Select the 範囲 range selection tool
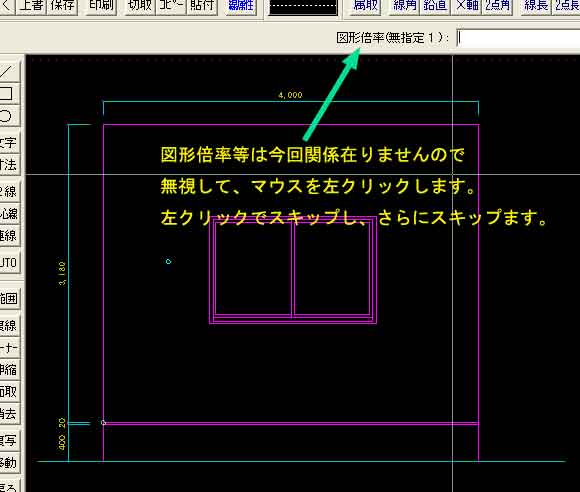580x492 pixels. (x=8, y=298)
